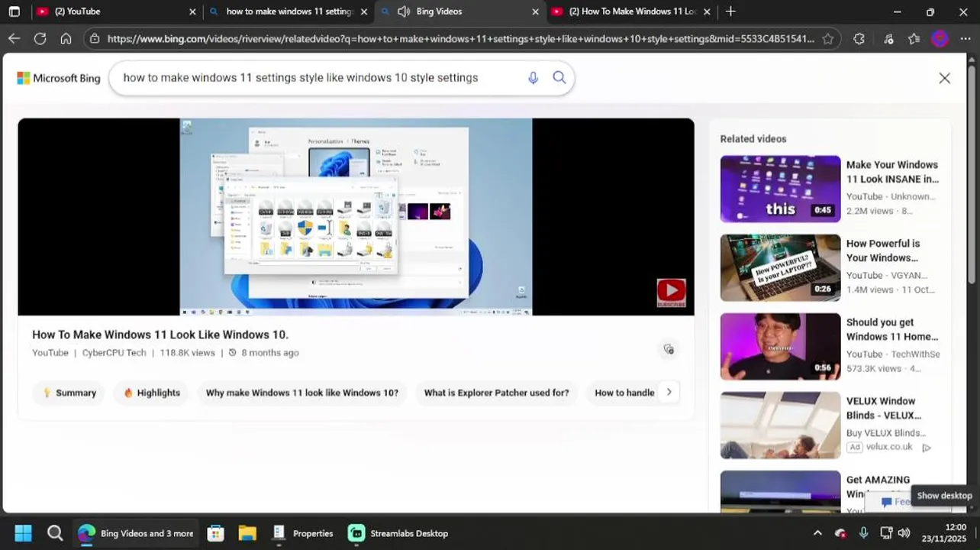View site information lock icon
Viewport: 980px width, 550px height.
(94, 38)
